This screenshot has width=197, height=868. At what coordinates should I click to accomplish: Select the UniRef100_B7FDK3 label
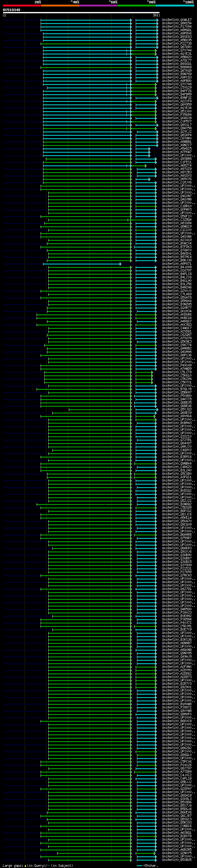(x=177, y=247)
